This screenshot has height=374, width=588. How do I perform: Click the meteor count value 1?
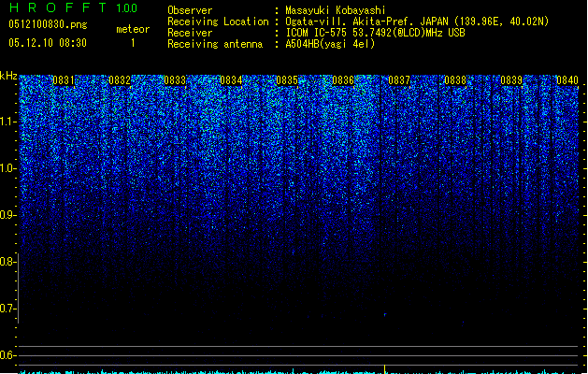133,43
